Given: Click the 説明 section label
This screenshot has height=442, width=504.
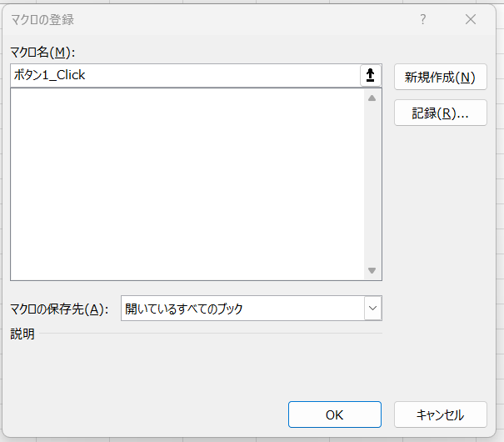Looking at the screenshot, I should pyautogui.click(x=22, y=334).
